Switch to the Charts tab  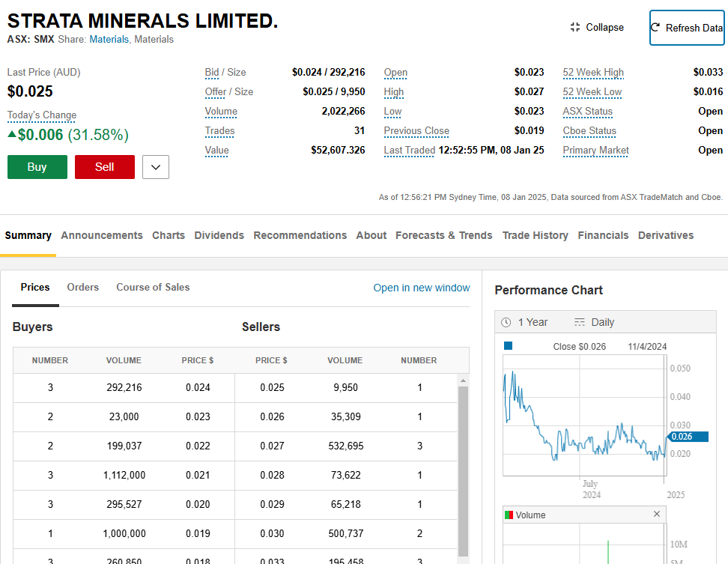click(x=169, y=235)
